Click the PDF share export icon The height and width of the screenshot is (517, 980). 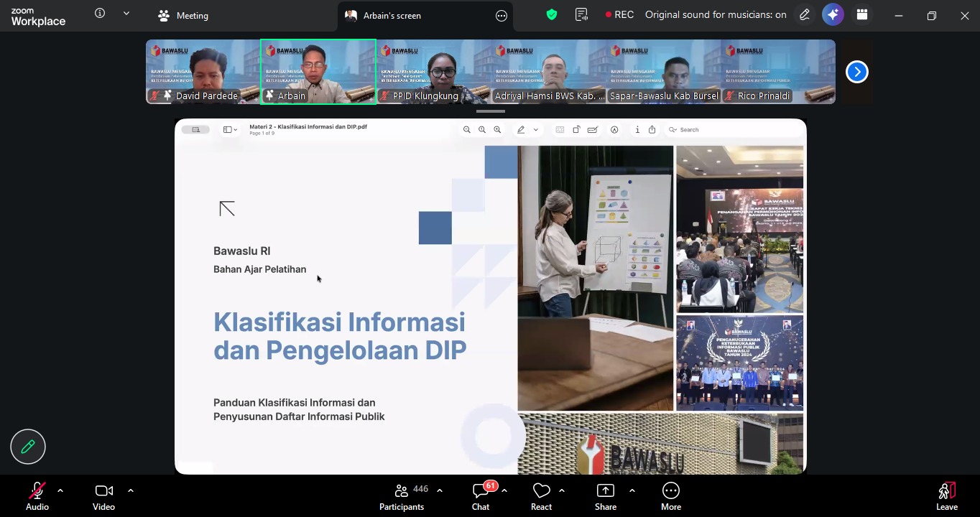(x=652, y=130)
